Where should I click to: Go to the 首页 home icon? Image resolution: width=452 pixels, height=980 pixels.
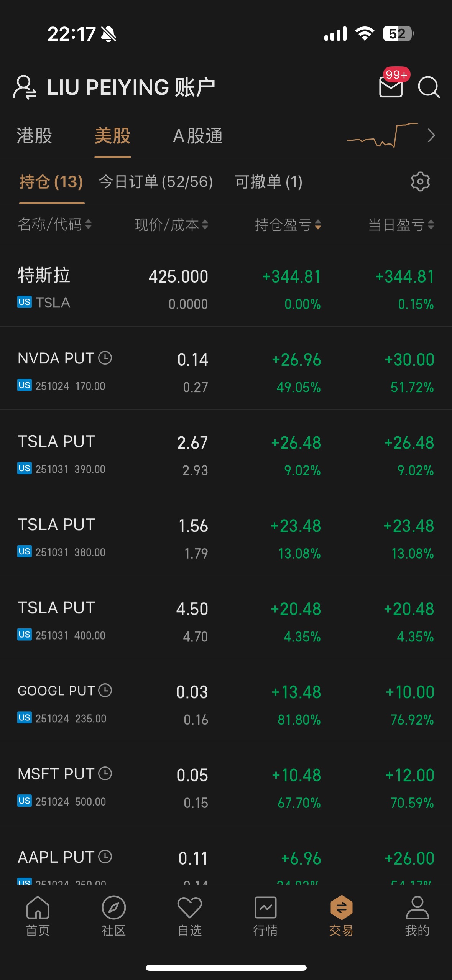coord(38,915)
